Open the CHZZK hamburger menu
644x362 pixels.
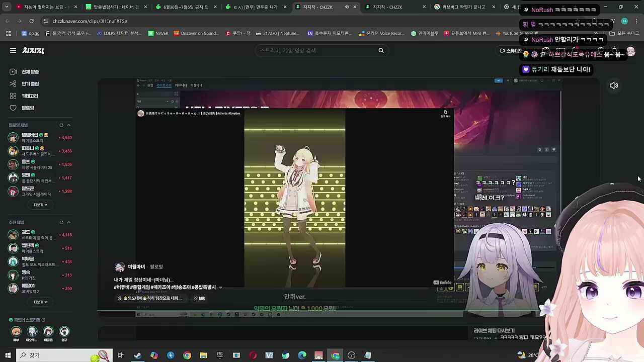13,50
